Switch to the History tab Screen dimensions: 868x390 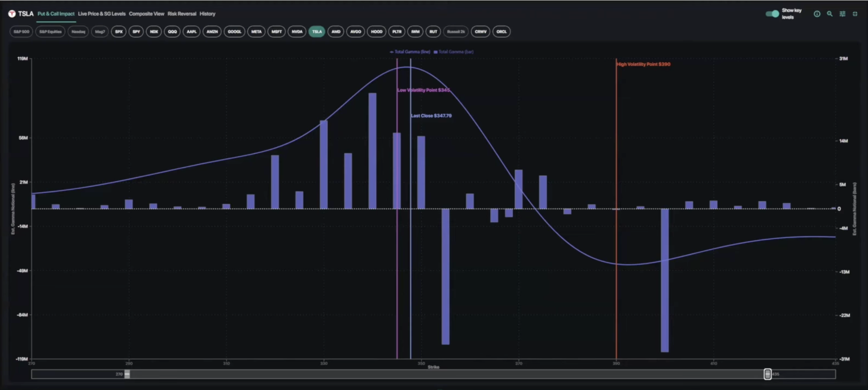[x=207, y=14]
